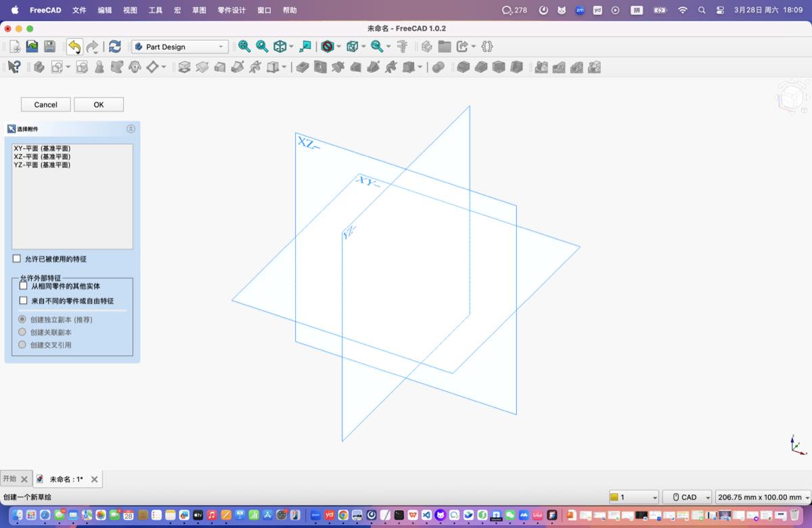Enable 允许已被使用的特征 checkbox

17,259
